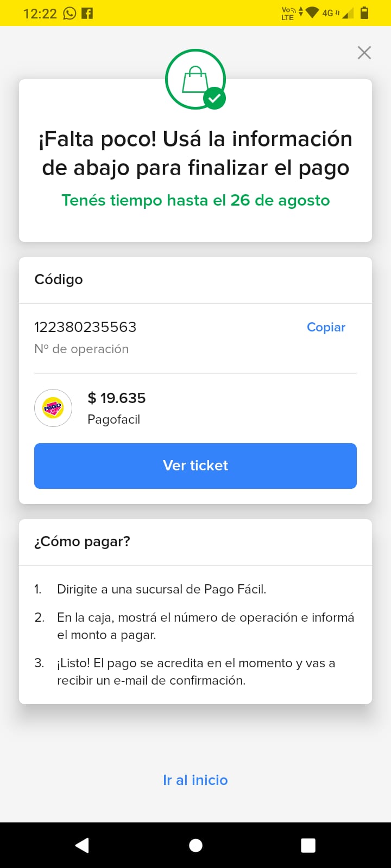
Task: Tap the $ 19.635 payment amount
Action: tap(117, 398)
